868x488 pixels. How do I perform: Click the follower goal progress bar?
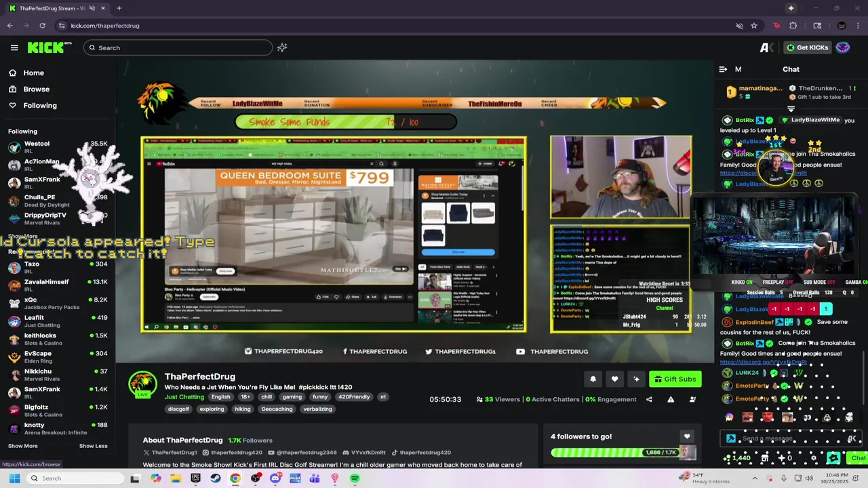coord(616,452)
